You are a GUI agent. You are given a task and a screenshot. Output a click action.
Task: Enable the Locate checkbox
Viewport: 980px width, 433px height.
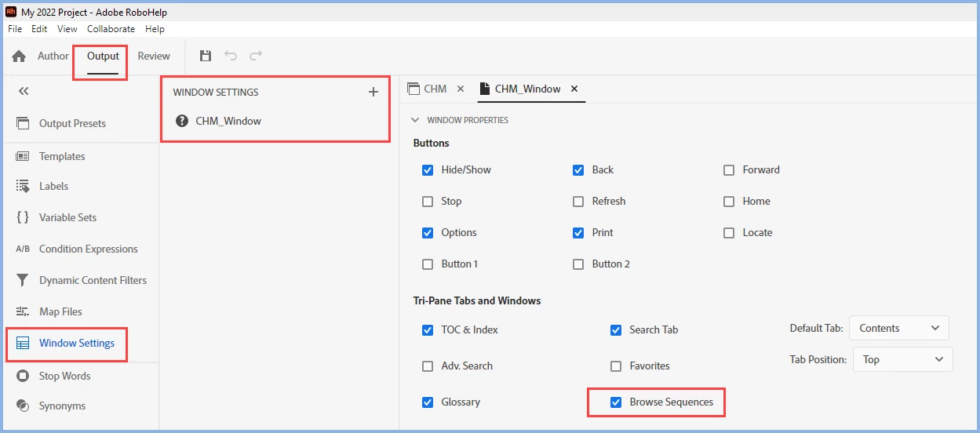coord(729,232)
